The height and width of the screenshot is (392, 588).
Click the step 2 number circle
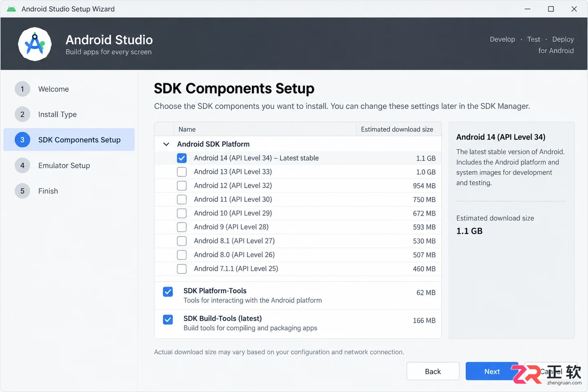click(22, 114)
